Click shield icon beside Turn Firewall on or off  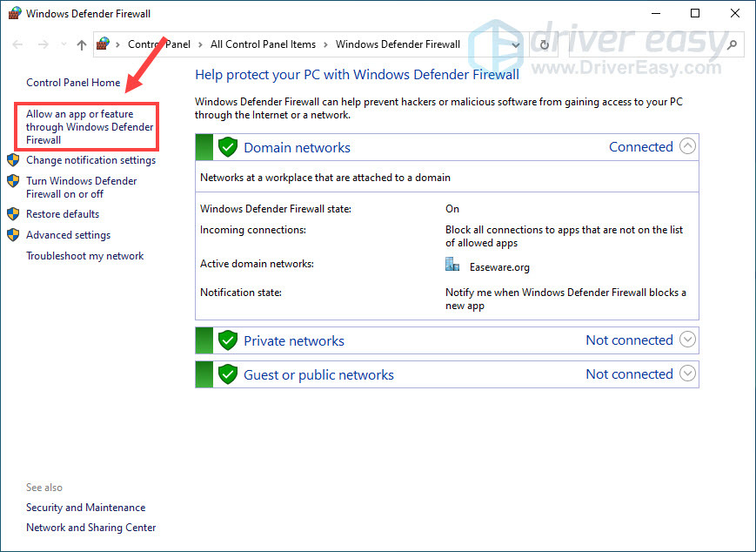(13, 181)
